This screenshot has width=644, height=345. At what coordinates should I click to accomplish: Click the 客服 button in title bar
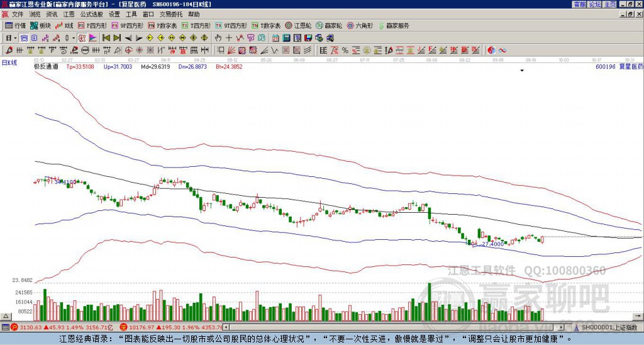click(x=579, y=4)
